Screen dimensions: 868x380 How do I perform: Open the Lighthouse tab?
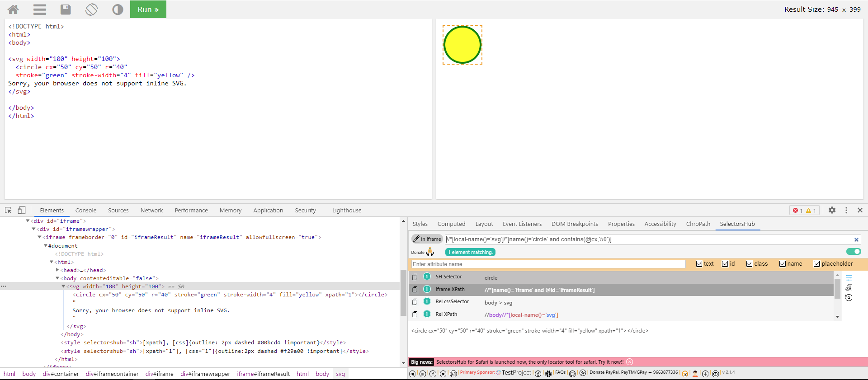point(347,210)
